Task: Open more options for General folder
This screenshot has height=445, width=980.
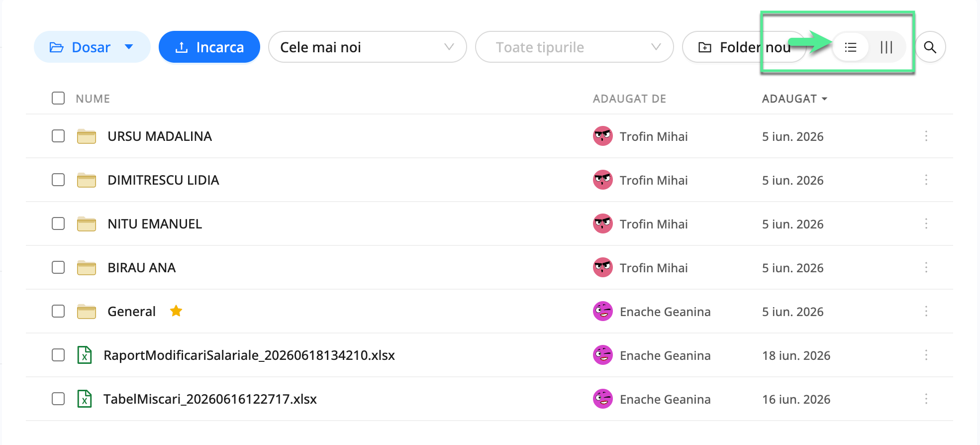Action: (926, 311)
